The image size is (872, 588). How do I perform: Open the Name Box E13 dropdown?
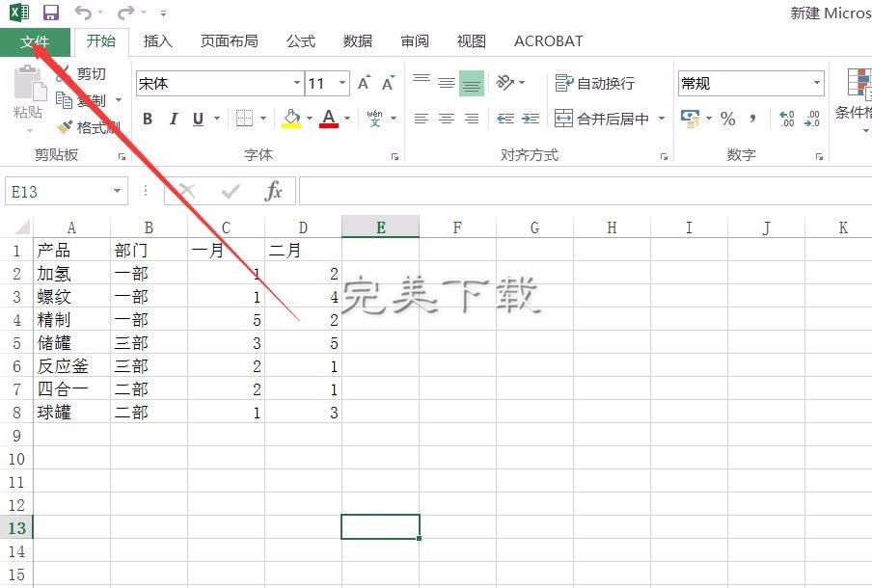[117, 191]
